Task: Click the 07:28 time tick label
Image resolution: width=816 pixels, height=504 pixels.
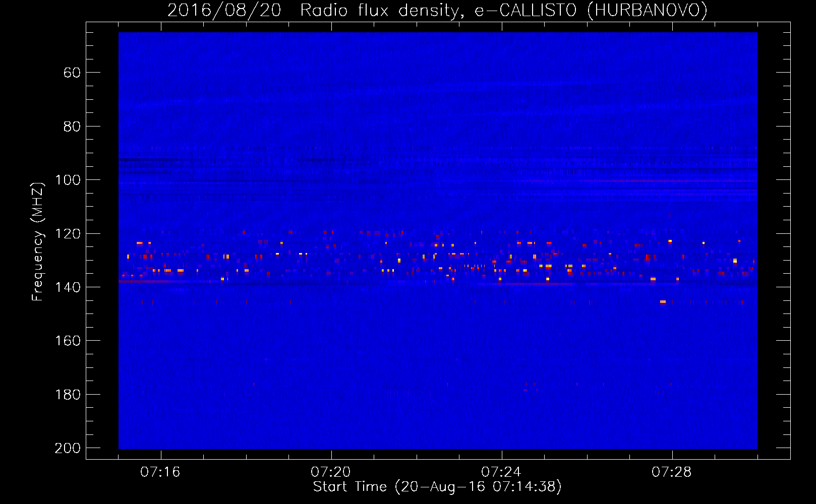Action: [x=672, y=472]
